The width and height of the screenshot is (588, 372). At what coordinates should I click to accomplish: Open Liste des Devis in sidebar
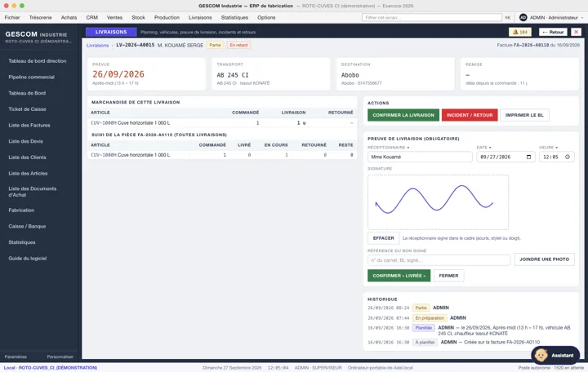(26, 142)
